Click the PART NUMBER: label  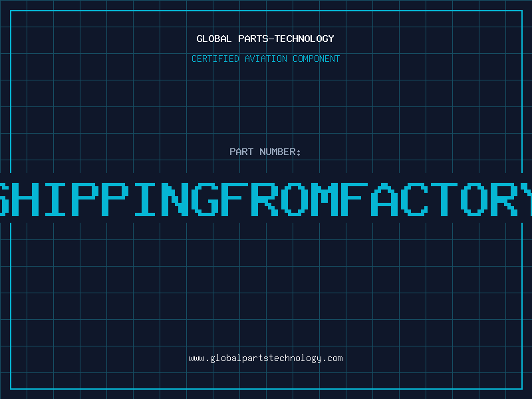[x=265, y=152]
